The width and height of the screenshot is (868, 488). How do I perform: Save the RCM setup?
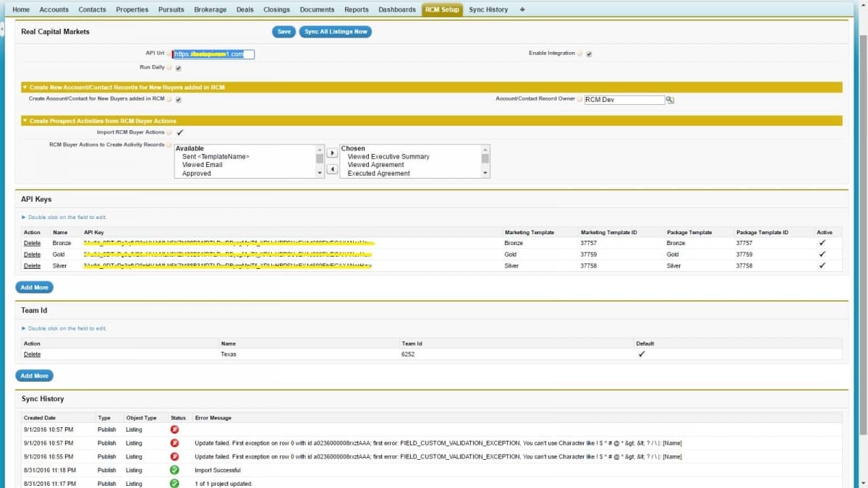284,32
